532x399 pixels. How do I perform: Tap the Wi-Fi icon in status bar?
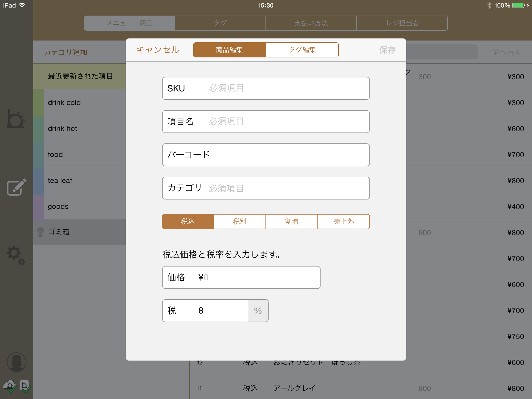pos(22,5)
